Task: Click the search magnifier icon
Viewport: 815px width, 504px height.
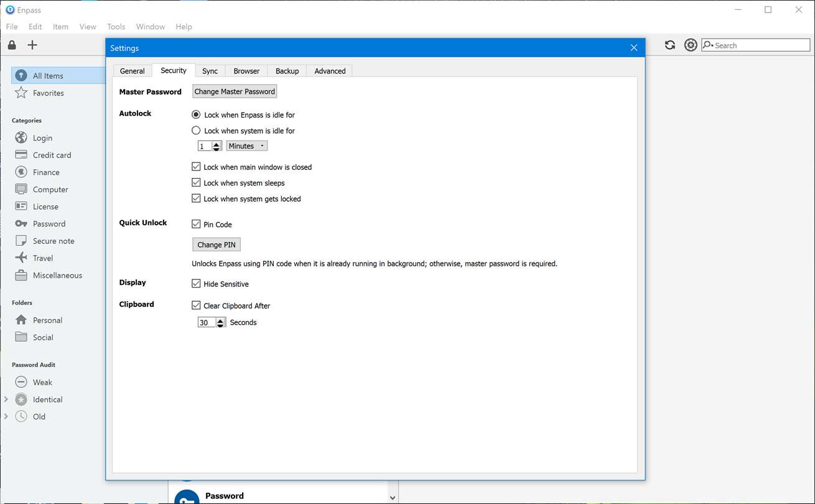Action: tap(708, 45)
